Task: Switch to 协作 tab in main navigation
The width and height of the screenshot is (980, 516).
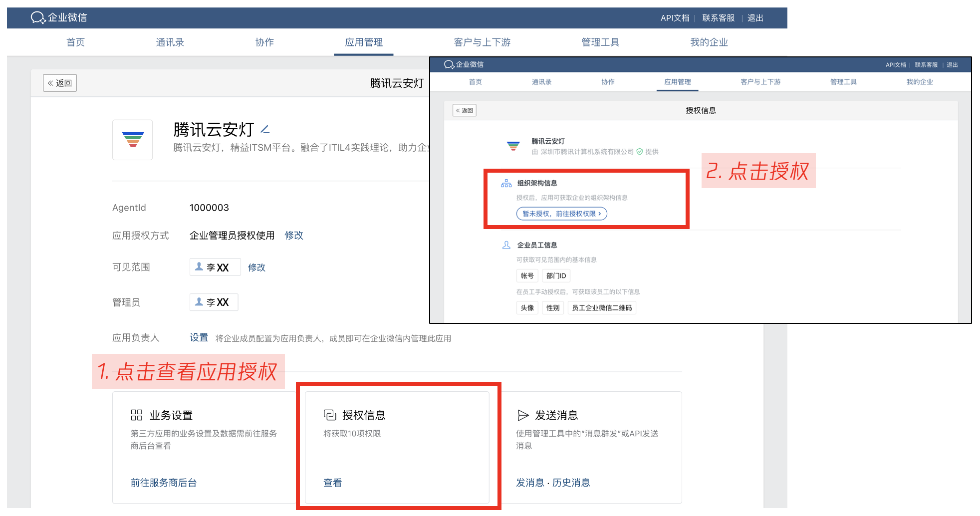Action: point(264,42)
